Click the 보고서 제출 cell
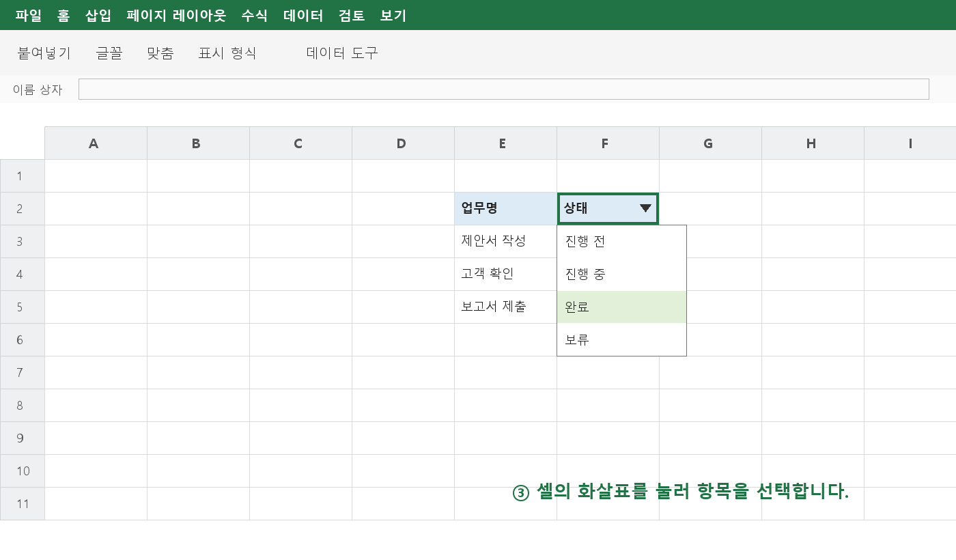956x560 pixels. coord(506,307)
